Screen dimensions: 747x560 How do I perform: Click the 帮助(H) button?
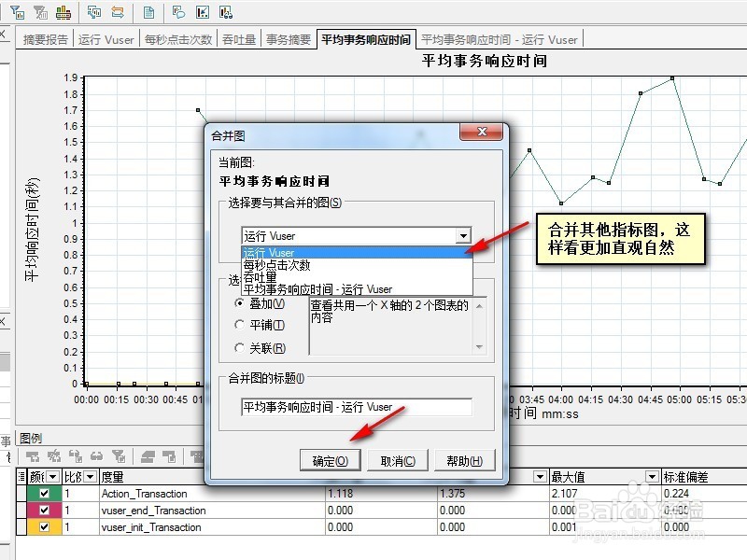[x=464, y=460]
